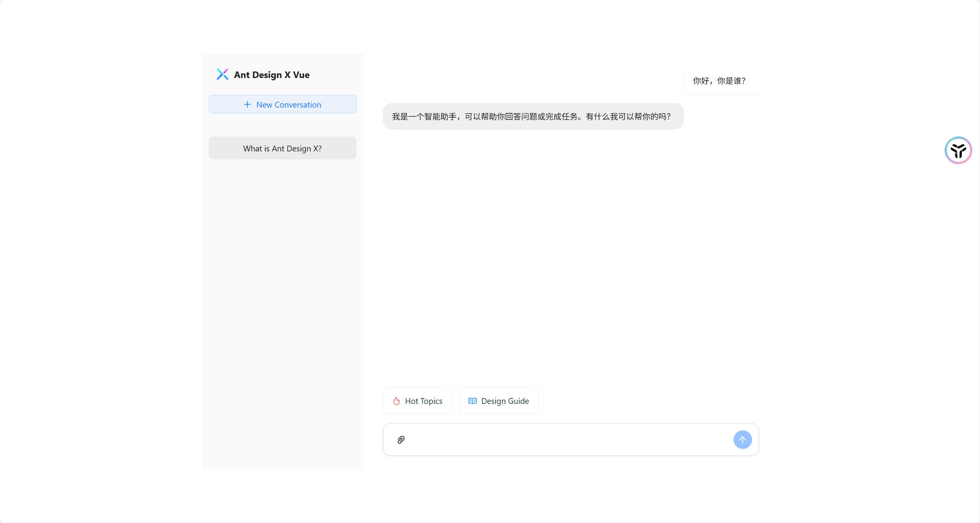
Task: Start a New Conversation
Action: pyautogui.click(x=282, y=104)
